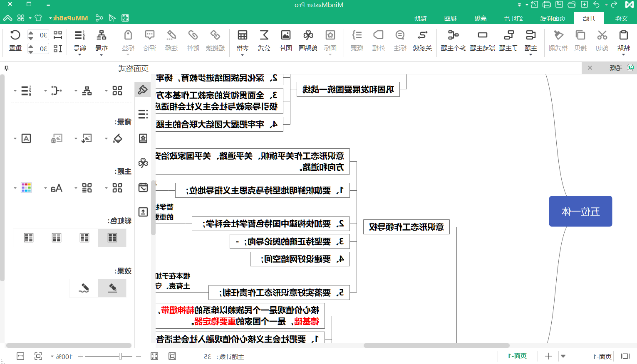Pin the Page Format (页面格式) panel
The width and height of the screenshot is (637, 364).
pos(6,68)
